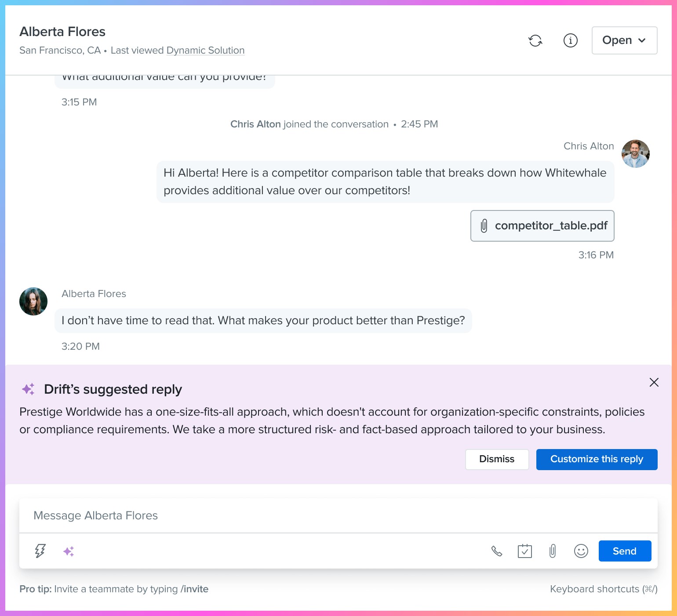Screen dimensions: 677x616
Task: Click the conversation sync/refresh icon
Action: coord(535,40)
